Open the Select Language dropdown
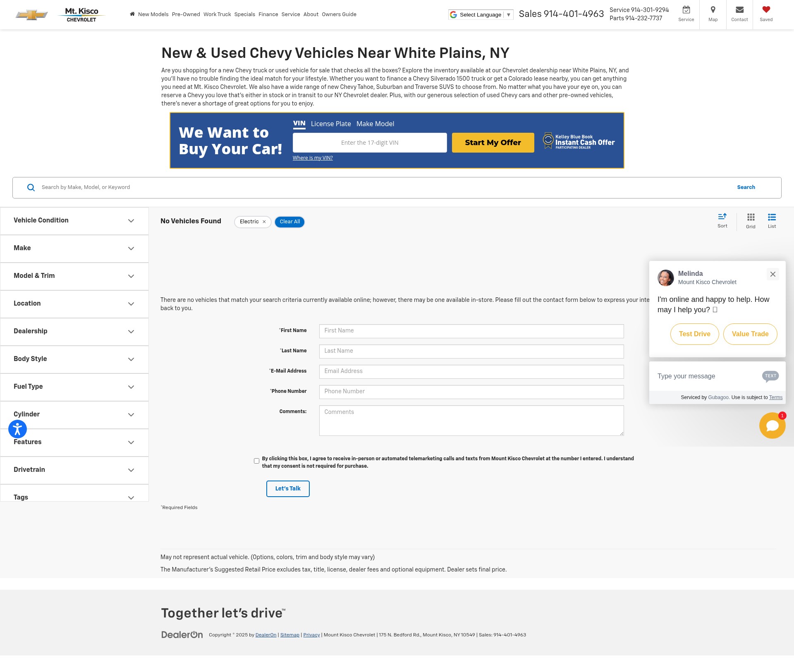 481,15
